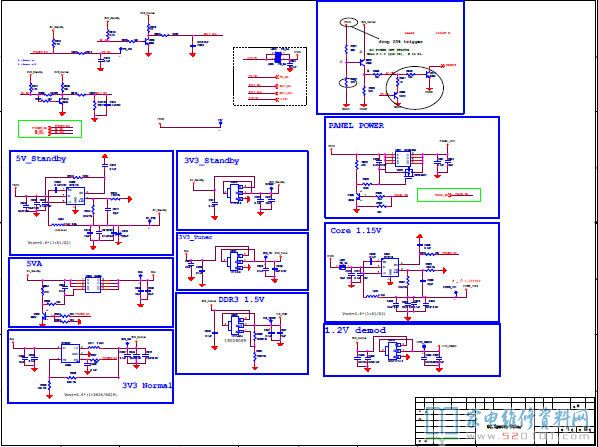
Task: Select the Core 1.15V block title
Action: 356,231
